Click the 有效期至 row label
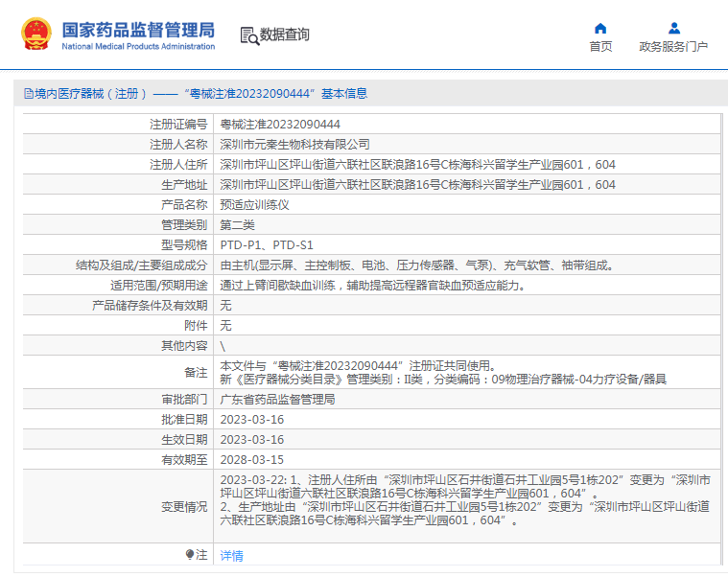Viewport: 728px width, 577px height. click(x=184, y=460)
